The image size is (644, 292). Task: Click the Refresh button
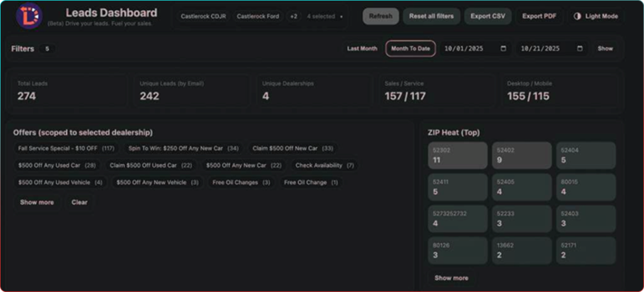380,16
